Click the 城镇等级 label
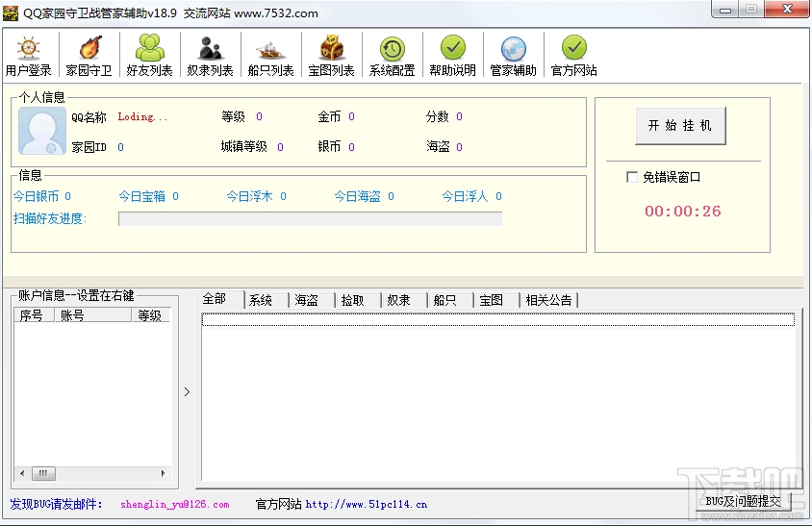 pos(244,147)
